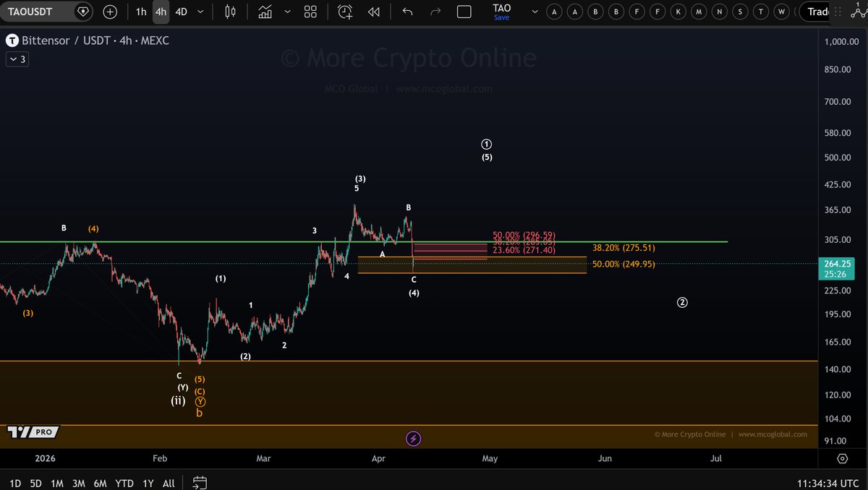Open the layout templates grid icon

click(x=310, y=12)
